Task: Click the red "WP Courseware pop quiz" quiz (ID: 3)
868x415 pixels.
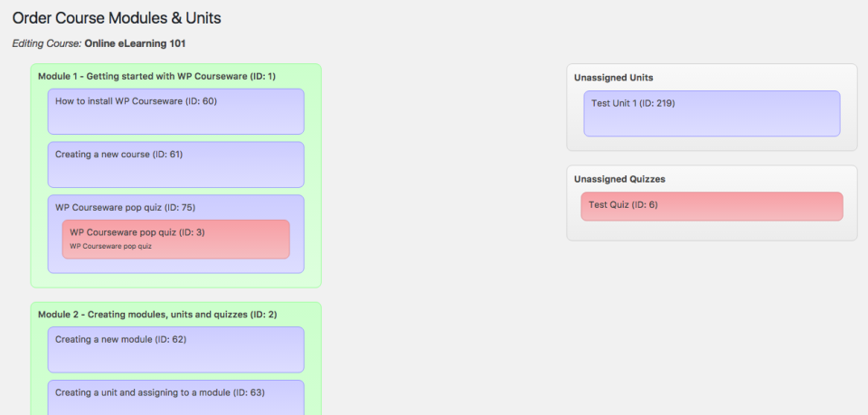Action: tap(137, 232)
